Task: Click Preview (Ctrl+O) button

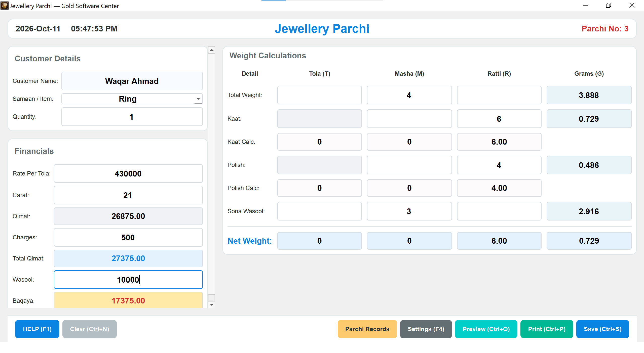Action: pyautogui.click(x=486, y=329)
